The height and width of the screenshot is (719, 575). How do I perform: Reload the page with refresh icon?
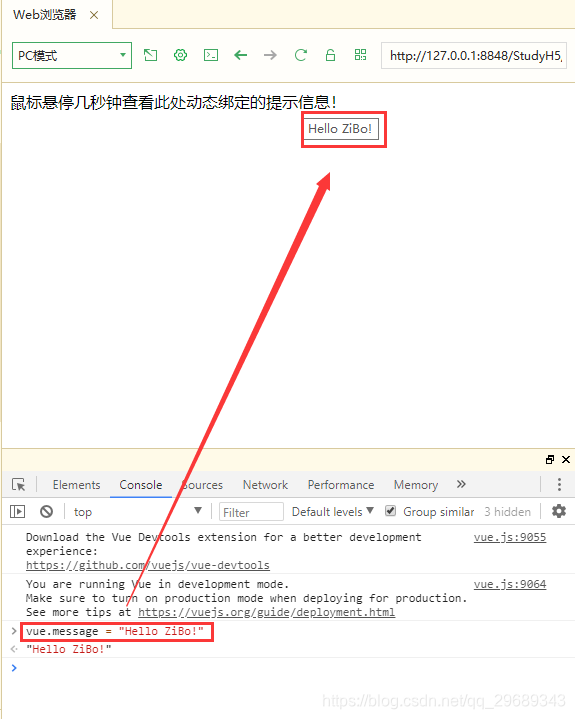pos(300,55)
